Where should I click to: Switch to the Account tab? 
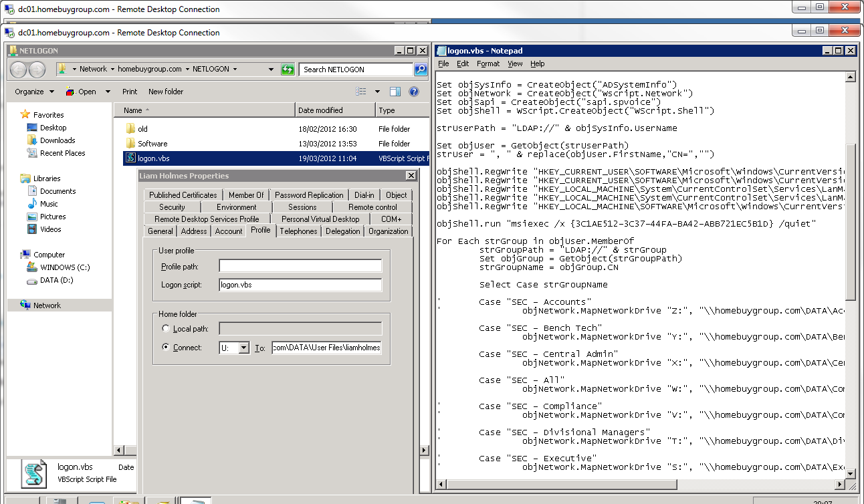tap(229, 231)
